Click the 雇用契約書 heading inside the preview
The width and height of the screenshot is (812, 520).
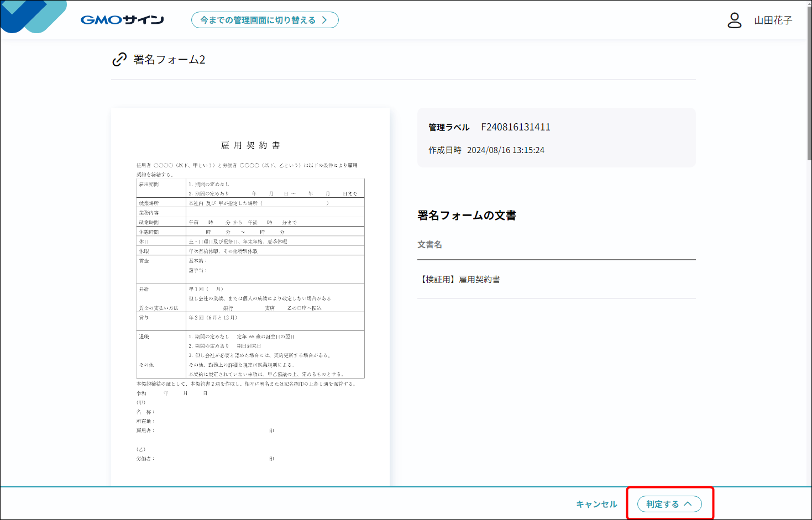tap(250, 145)
